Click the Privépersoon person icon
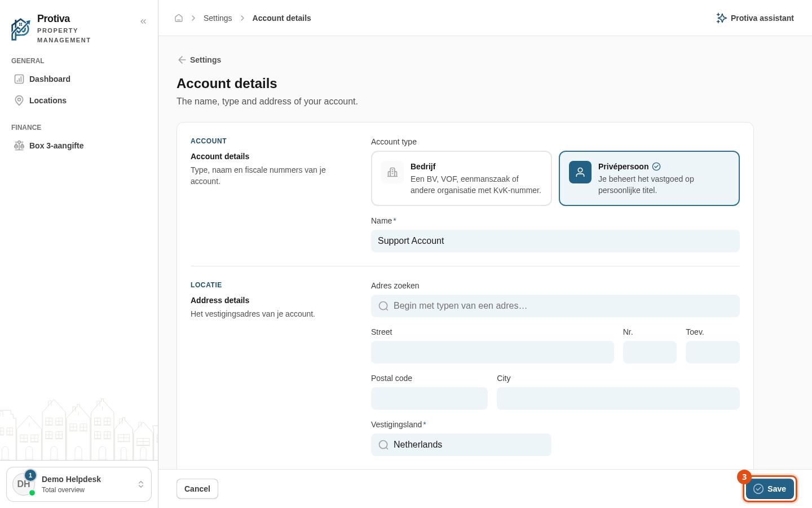Image resolution: width=812 pixels, height=508 pixels. point(580,172)
